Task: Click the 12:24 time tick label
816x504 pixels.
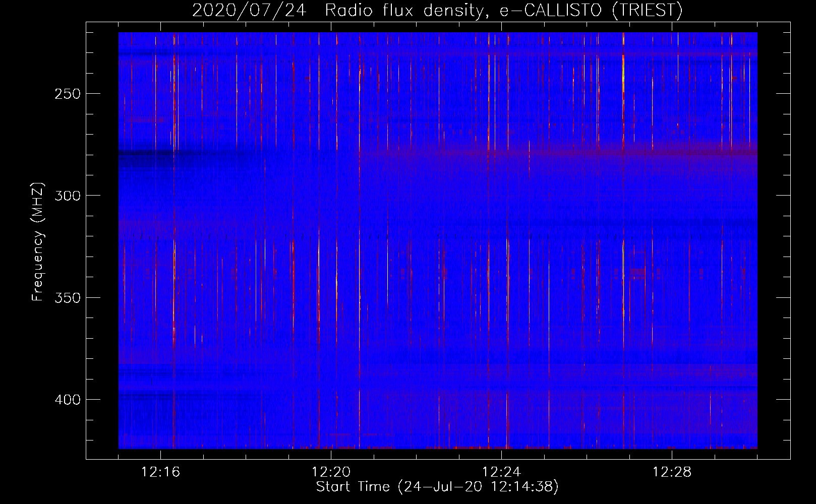Action: pyautogui.click(x=501, y=472)
